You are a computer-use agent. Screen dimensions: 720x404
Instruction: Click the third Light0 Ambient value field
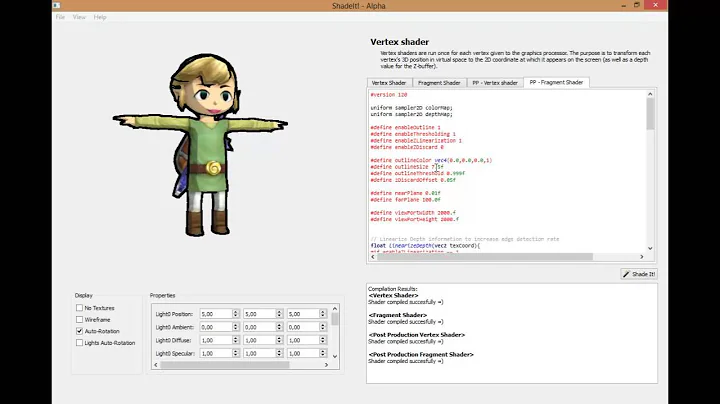pos(303,327)
